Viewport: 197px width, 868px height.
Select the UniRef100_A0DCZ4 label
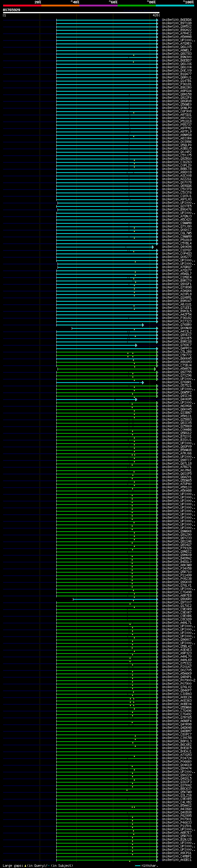(x=177, y=697)
